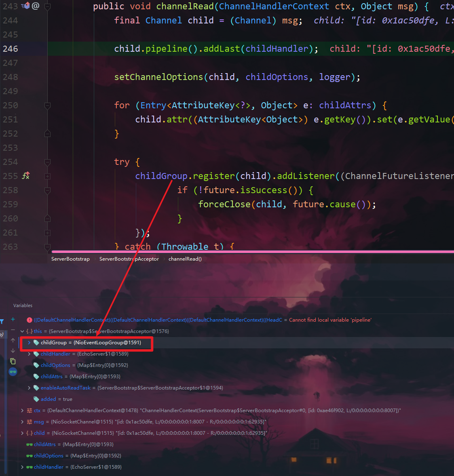The width and height of the screenshot is (454, 476).
Task: Click the msg variable name in Variables
Action: click(39, 422)
